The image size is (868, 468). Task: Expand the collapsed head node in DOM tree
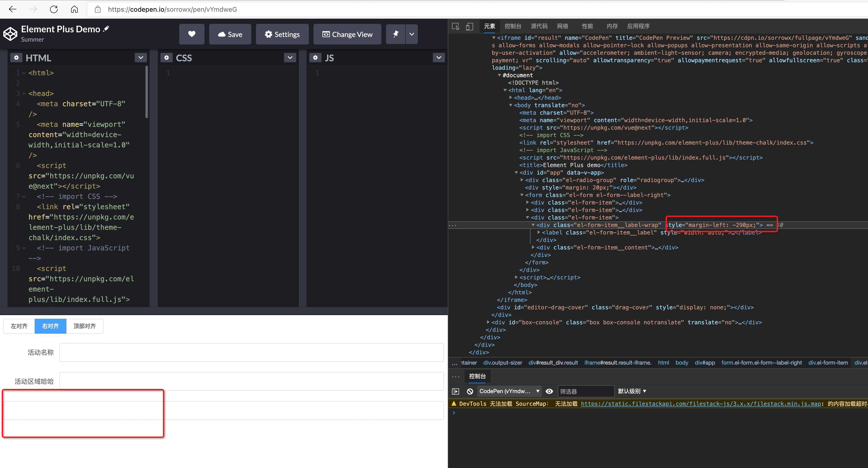tap(511, 98)
